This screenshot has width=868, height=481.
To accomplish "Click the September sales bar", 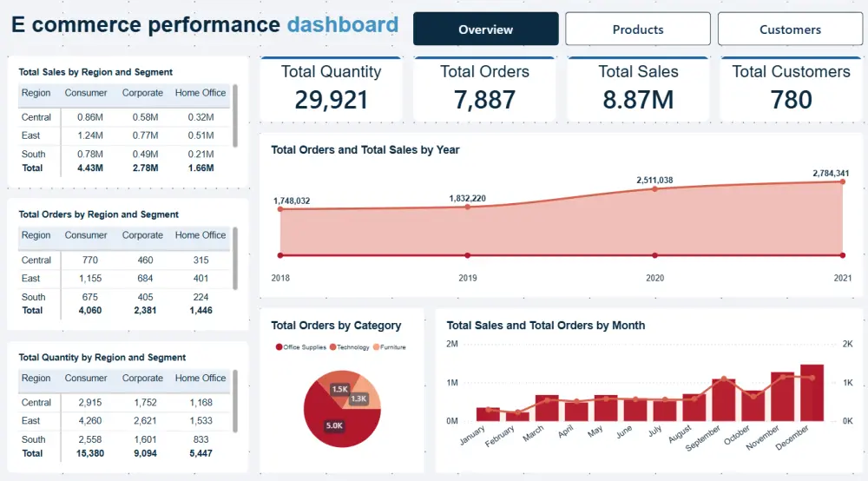I will 724,400.
